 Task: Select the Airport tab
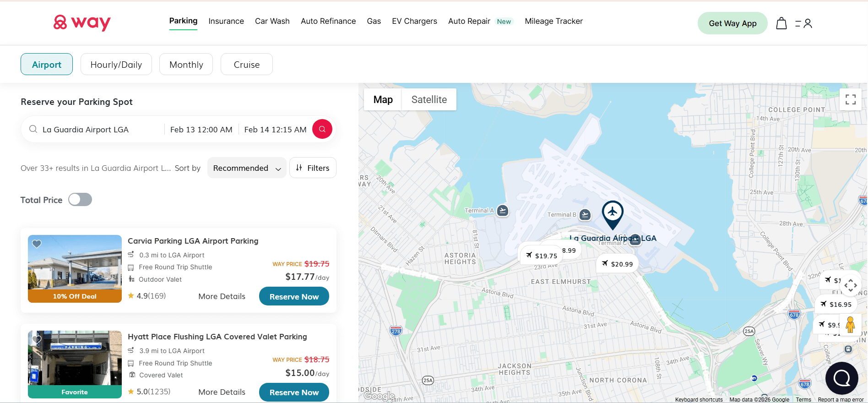click(x=47, y=65)
